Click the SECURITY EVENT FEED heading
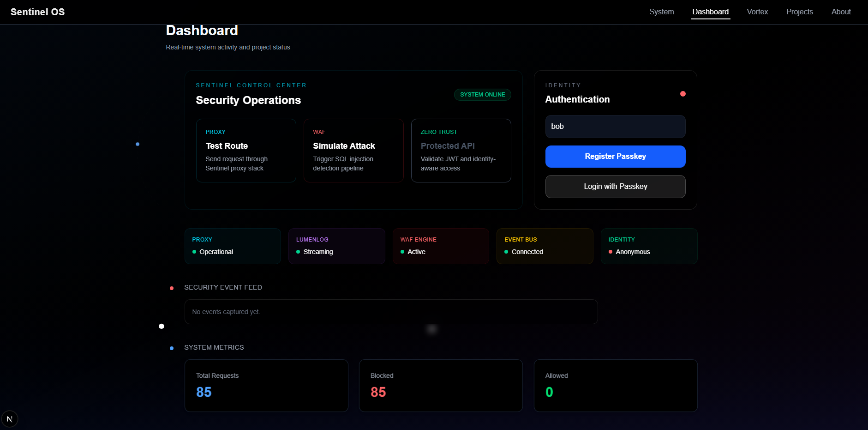 coord(223,287)
